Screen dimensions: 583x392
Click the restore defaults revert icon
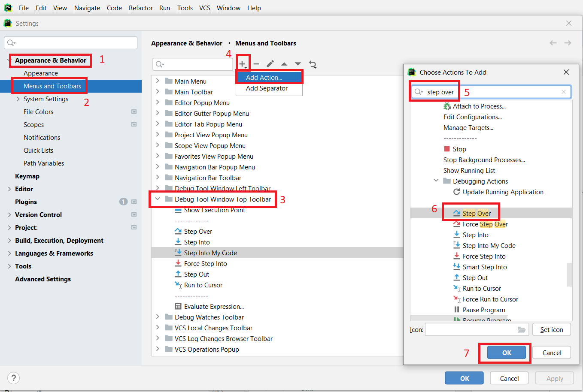pos(313,64)
